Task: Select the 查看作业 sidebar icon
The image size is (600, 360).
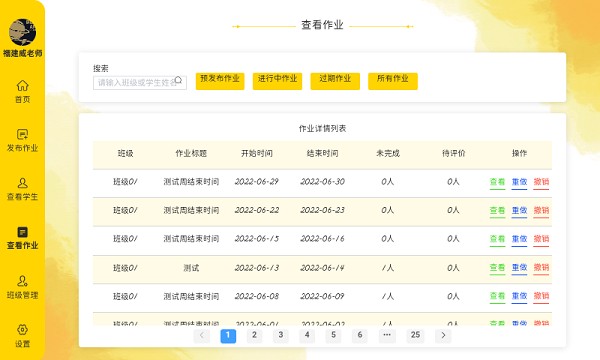Action: coord(22,232)
